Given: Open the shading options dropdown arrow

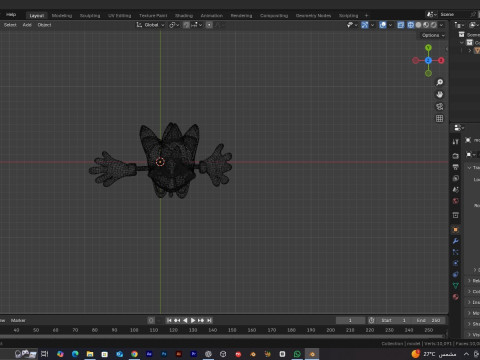Looking at the screenshot, I should coord(442,25).
